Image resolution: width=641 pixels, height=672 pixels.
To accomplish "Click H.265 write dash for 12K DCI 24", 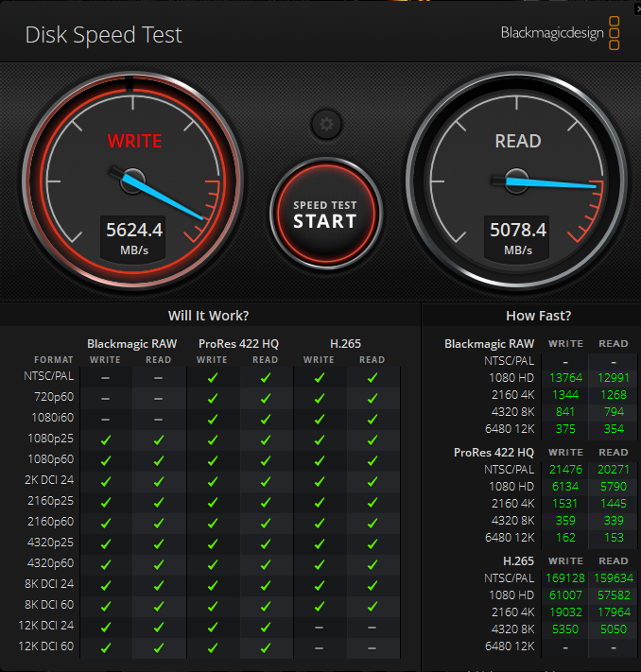I will tap(319, 628).
